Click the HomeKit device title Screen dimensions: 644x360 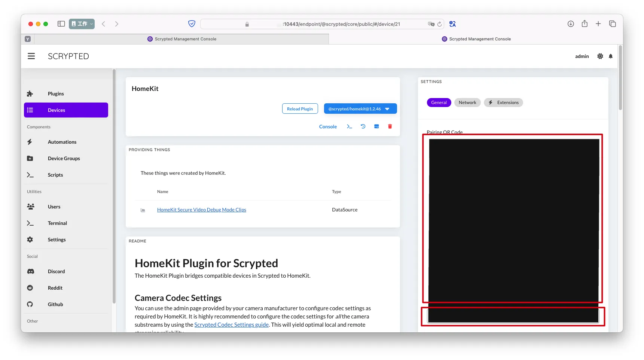click(145, 89)
